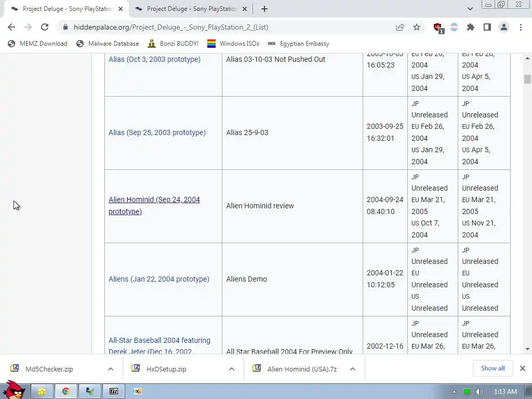
Task: Click the Angry Birds start button
Action: tap(14, 390)
